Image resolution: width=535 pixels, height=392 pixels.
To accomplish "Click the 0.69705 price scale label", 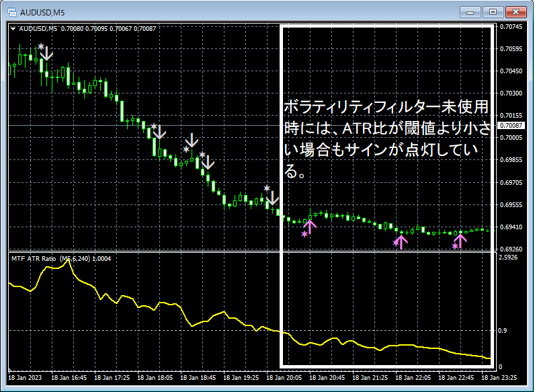I will tap(511, 183).
